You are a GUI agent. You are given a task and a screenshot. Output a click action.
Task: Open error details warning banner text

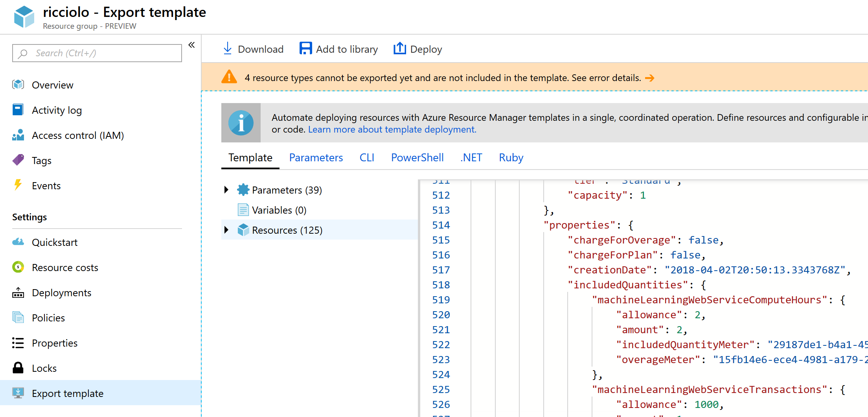point(443,78)
